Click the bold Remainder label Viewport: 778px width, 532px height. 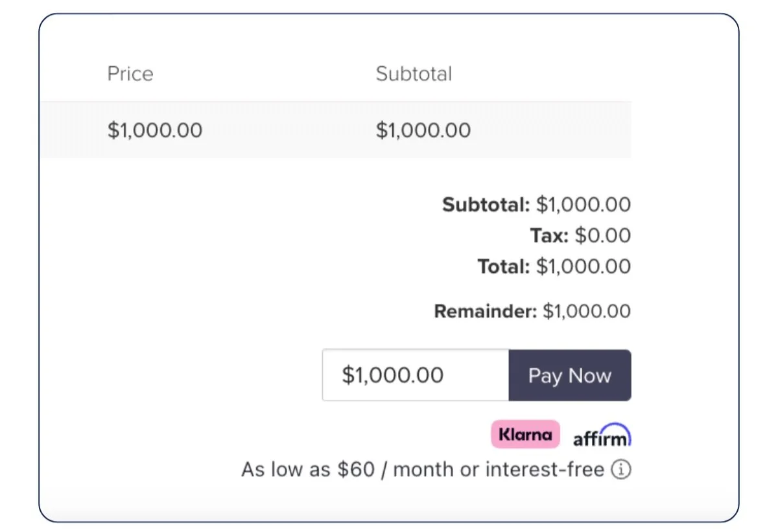486,312
